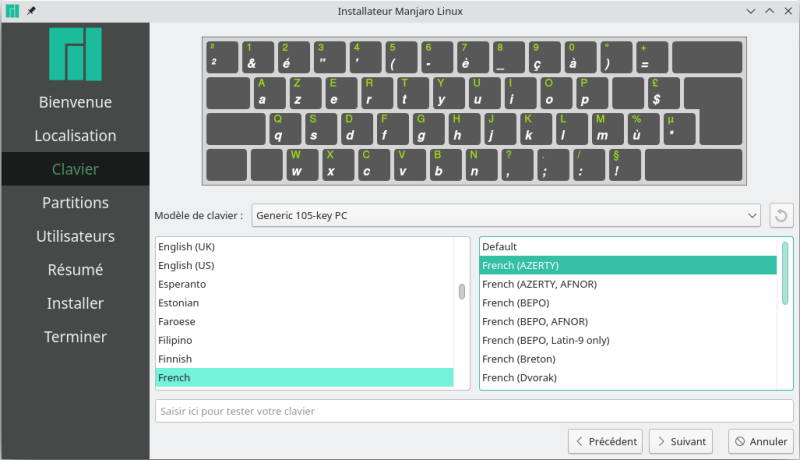Click the layout list scrollbar handle
This screenshot has width=800, height=460.
pos(462,292)
